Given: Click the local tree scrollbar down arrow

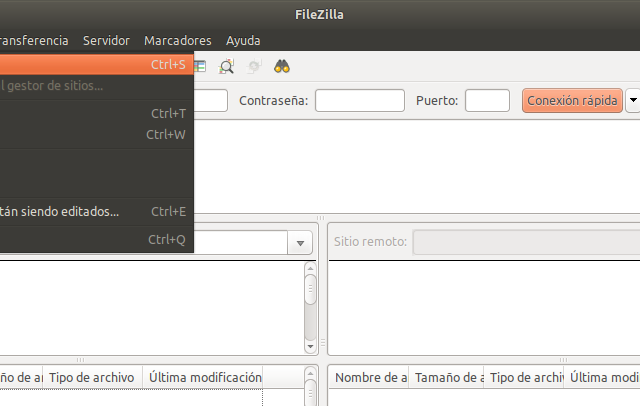Looking at the screenshot, I should [310, 347].
